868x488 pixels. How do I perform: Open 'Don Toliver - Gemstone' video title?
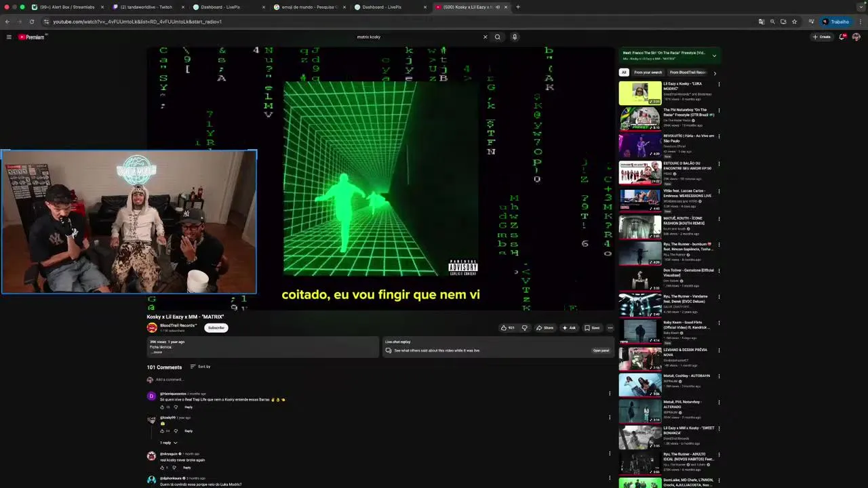[x=688, y=272]
